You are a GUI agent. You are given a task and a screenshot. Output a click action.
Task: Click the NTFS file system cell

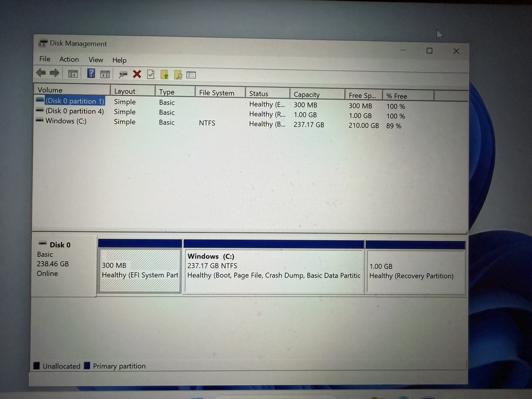(207, 123)
